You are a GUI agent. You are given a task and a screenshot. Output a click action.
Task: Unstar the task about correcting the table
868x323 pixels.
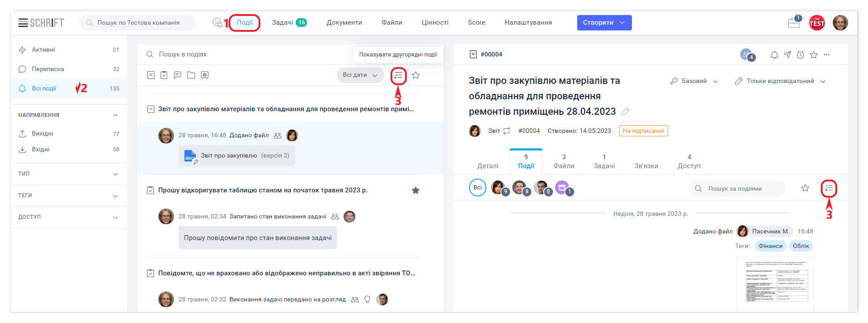416,190
